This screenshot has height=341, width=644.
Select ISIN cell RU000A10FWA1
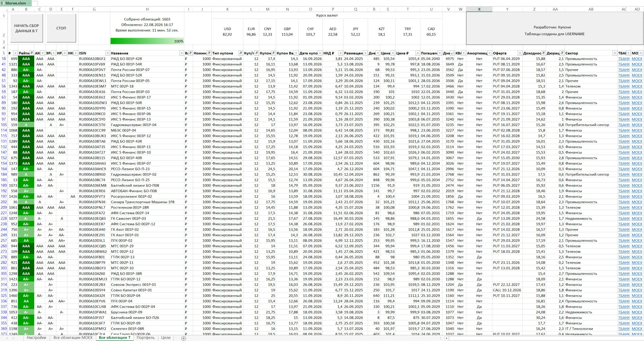coord(94,312)
